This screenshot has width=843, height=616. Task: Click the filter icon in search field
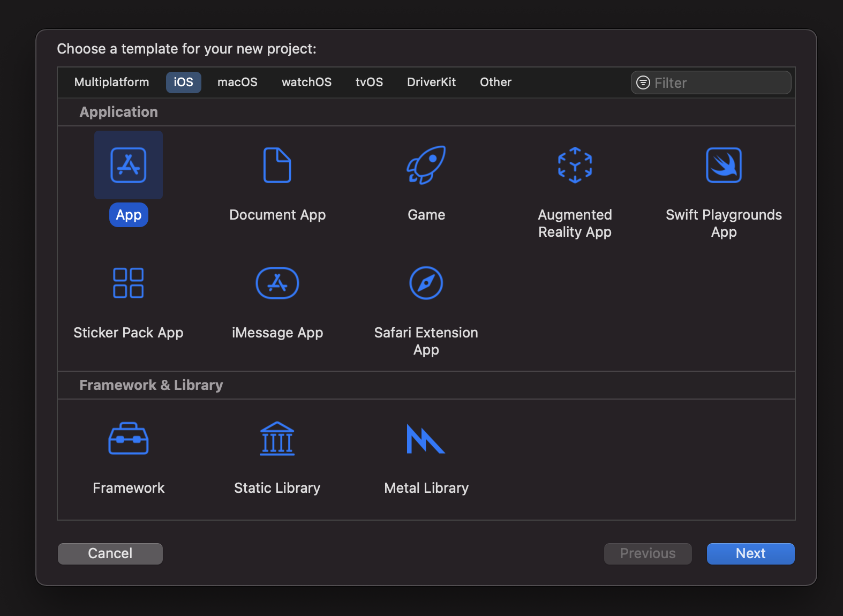(x=643, y=82)
